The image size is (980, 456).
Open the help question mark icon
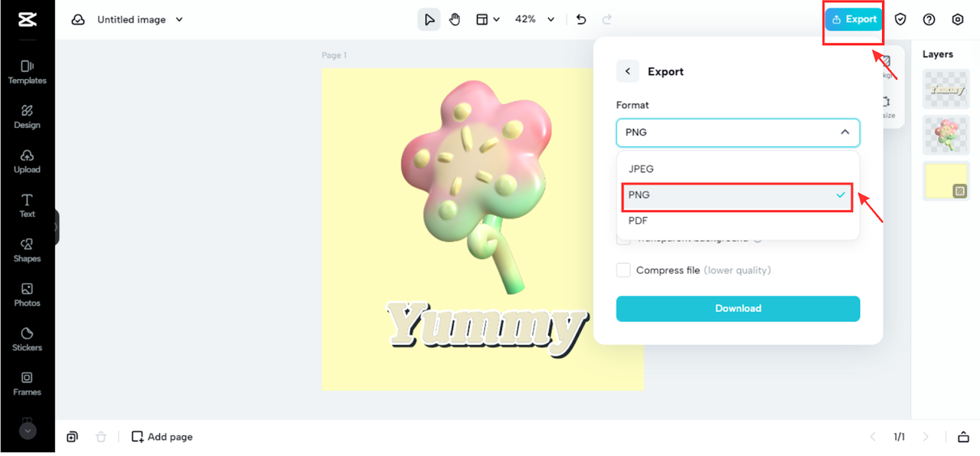929,20
